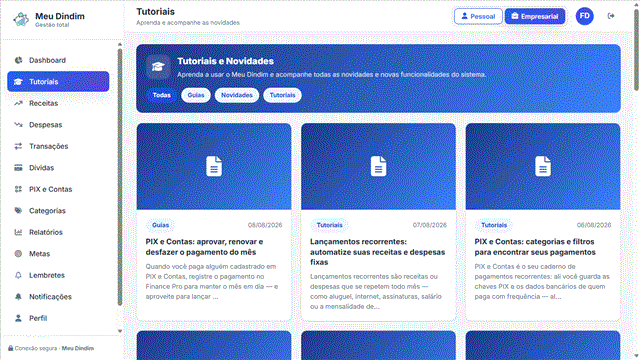Filter tutorials by Novidades
The width and height of the screenshot is (640, 360).
coord(237,95)
